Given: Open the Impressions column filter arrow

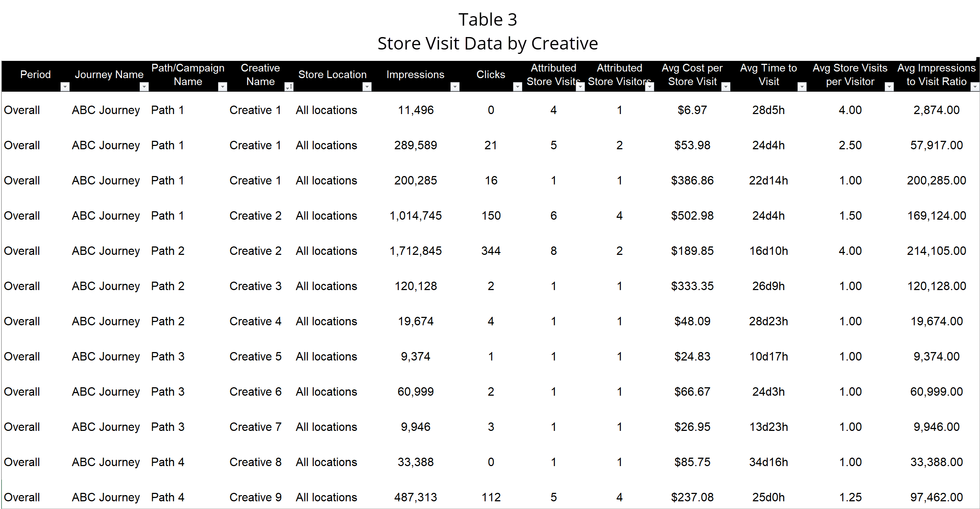Looking at the screenshot, I should coord(454,87).
